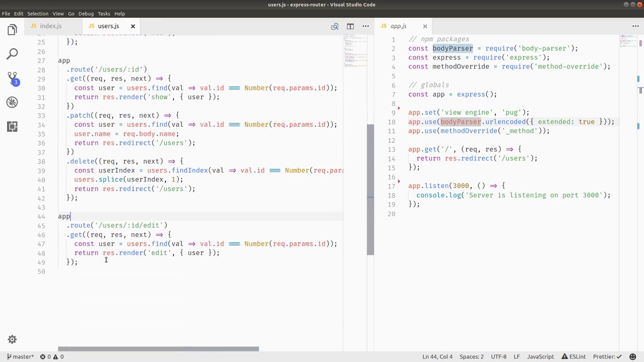Click "app.get('/', (req, res) => {" line
Viewport: 644px width, 362px height.
point(465,149)
